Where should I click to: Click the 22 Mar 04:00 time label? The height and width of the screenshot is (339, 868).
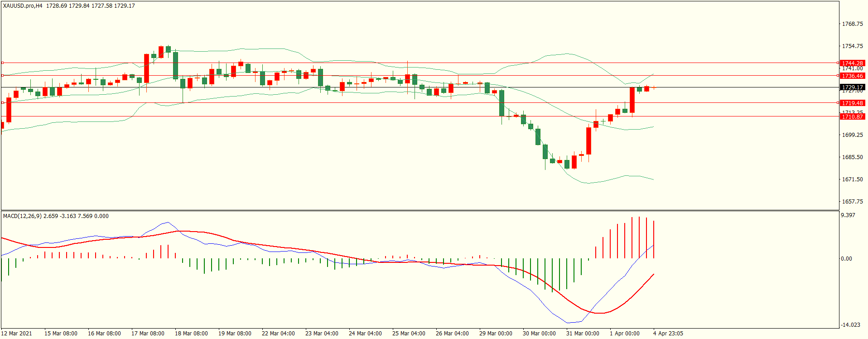pyautogui.click(x=278, y=334)
